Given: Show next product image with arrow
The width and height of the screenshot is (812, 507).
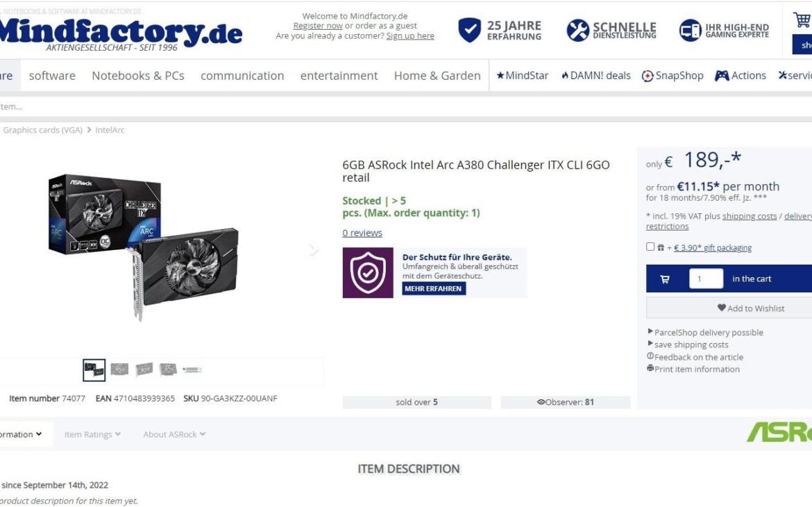Looking at the screenshot, I should click(314, 250).
